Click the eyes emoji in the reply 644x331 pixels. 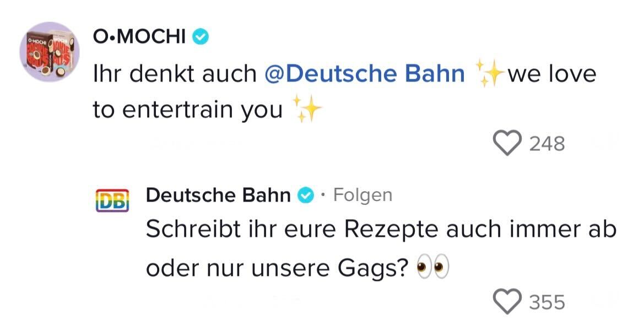pos(432,268)
